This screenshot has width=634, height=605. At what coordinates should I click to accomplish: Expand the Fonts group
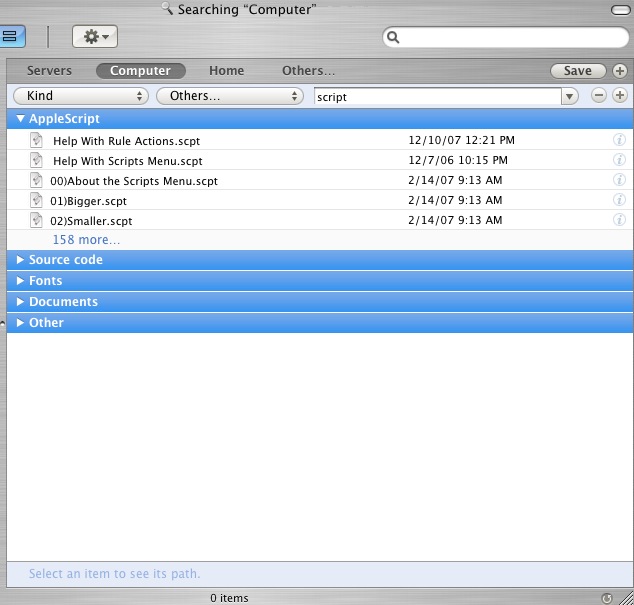[x=20, y=281]
